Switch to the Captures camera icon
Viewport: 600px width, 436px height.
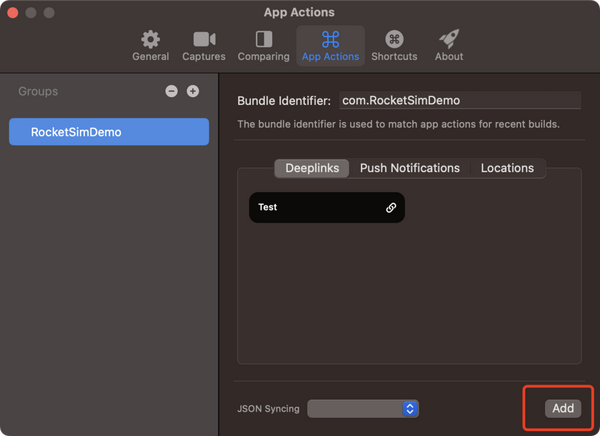point(204,40)
